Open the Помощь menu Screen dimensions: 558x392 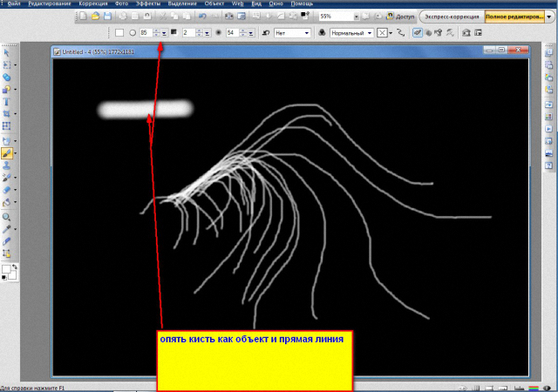tap(302, 3)
